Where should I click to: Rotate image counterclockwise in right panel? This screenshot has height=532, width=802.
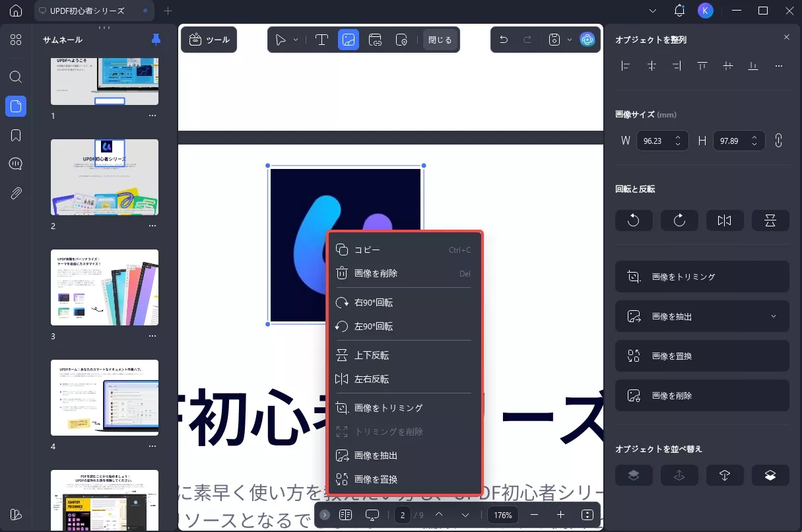pyautogui.click(x=634, y=220)
